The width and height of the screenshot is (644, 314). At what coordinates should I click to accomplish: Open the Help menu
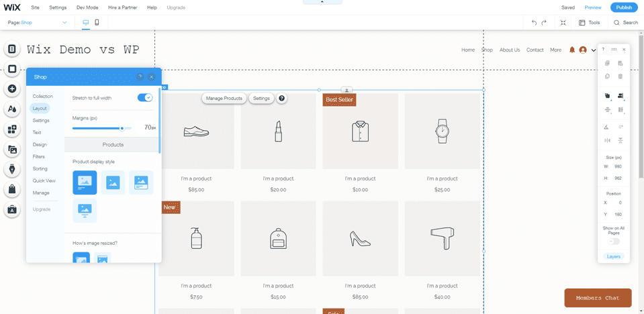152,7
